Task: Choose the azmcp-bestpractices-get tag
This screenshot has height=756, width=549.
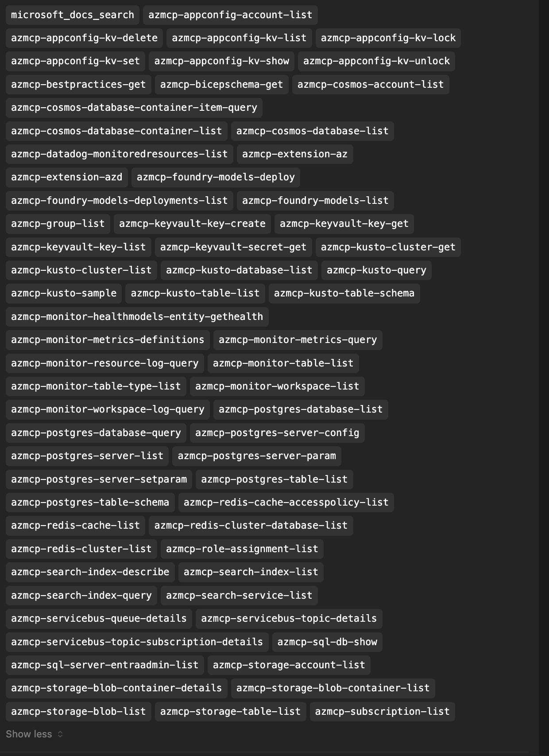Action: 78,84
